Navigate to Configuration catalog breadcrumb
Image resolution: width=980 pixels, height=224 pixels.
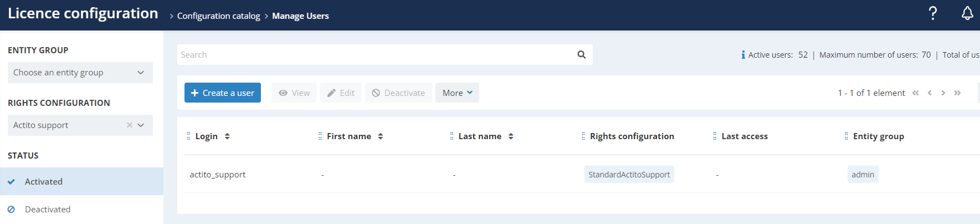218,16
